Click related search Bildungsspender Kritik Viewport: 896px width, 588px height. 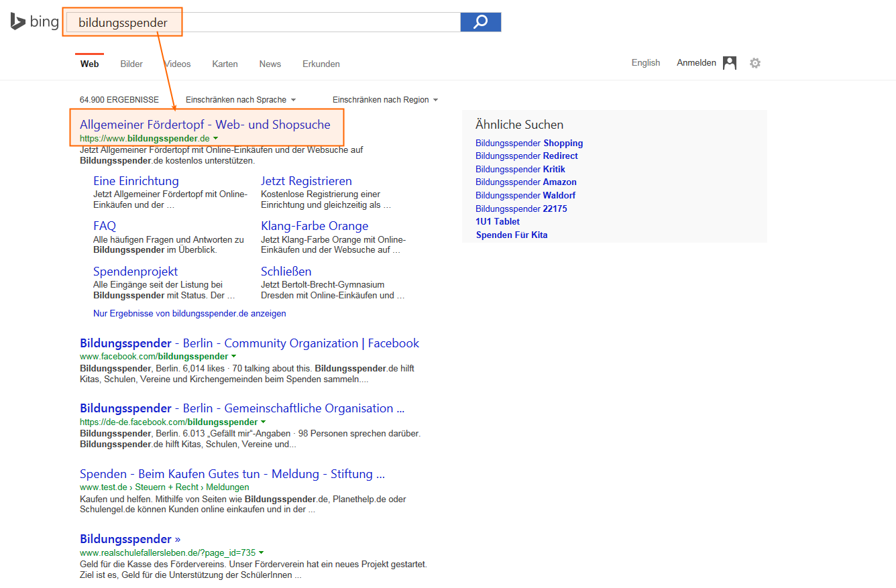point(520,169)
